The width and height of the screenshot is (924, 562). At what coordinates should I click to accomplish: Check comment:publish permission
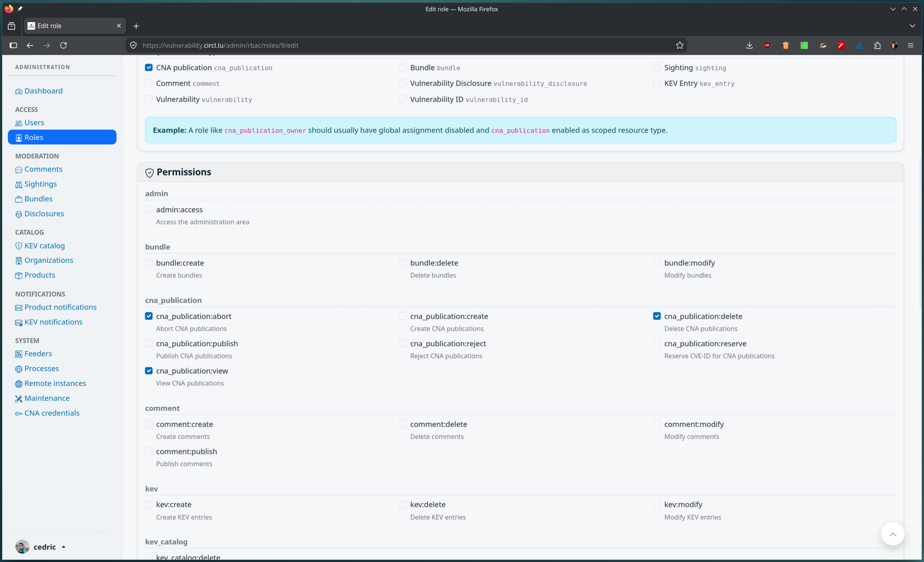coord(149,451)
